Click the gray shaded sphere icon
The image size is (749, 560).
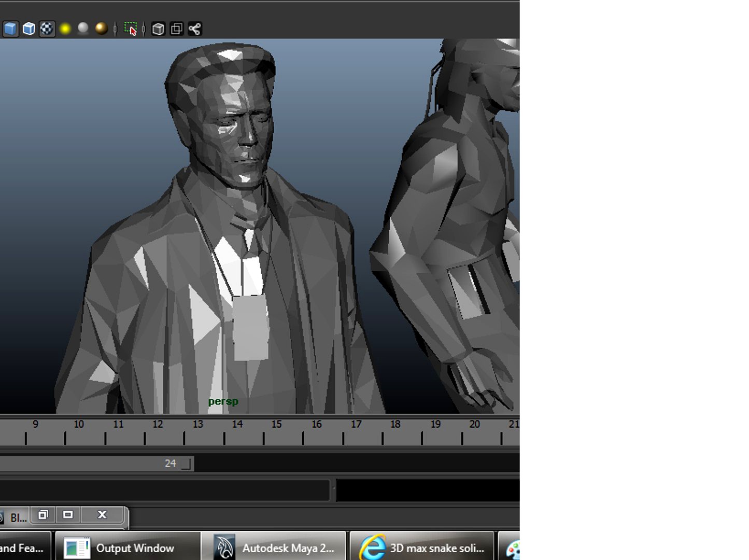[x=82, y=29]
